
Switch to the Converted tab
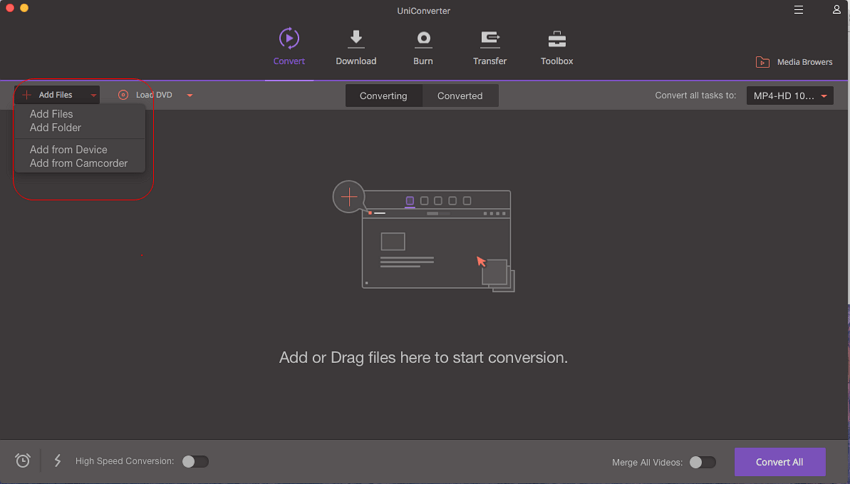pyautogui.click(x=460, y=95)
